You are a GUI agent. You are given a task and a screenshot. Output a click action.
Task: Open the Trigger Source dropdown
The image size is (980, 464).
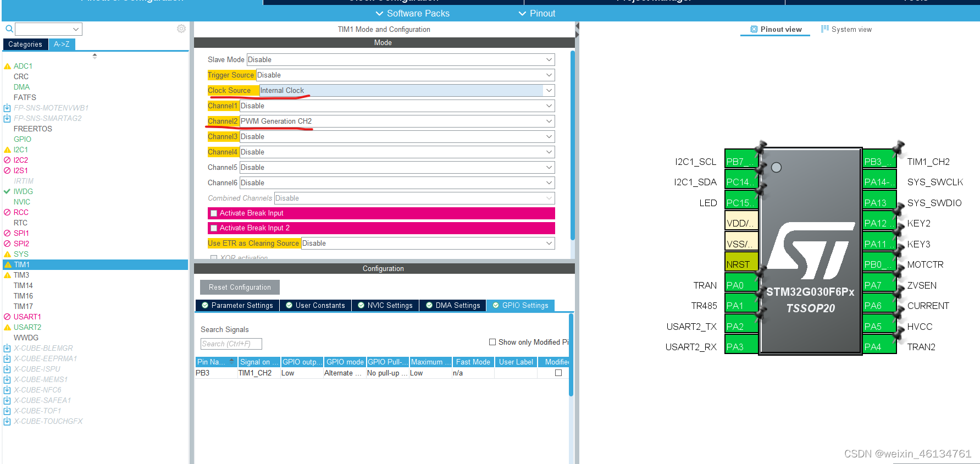(x=405, y=75)
